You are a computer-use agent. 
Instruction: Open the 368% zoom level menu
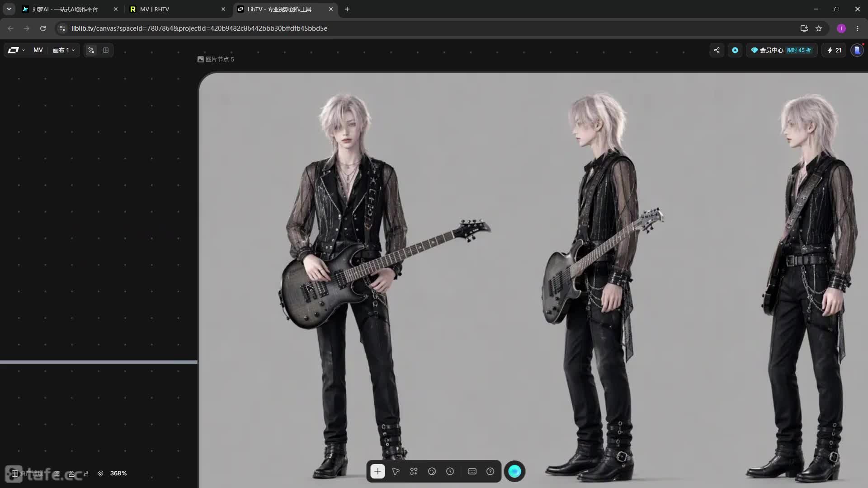[118, 473]
